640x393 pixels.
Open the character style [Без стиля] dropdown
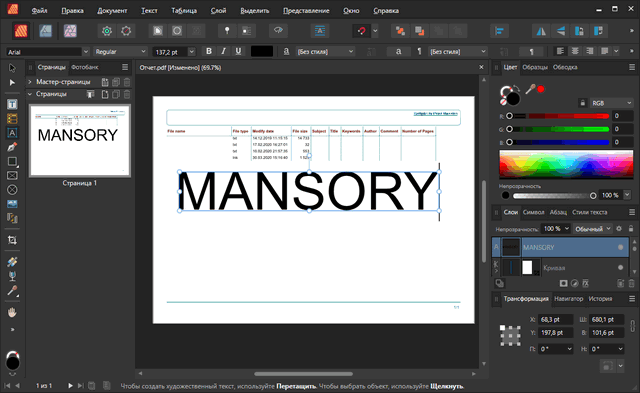click(325, 52)
